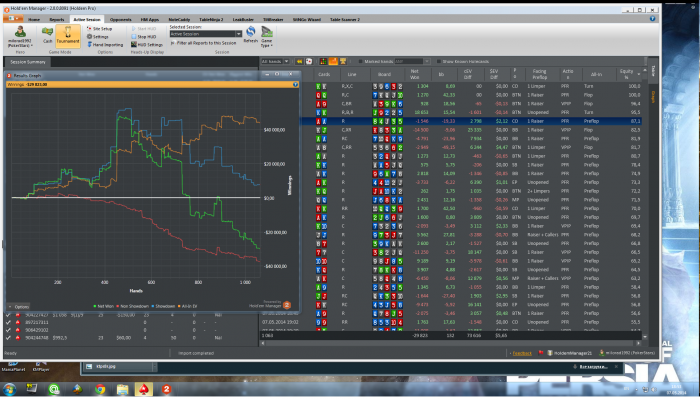Click the down arrow of table scrollbar

click(645, 337)
